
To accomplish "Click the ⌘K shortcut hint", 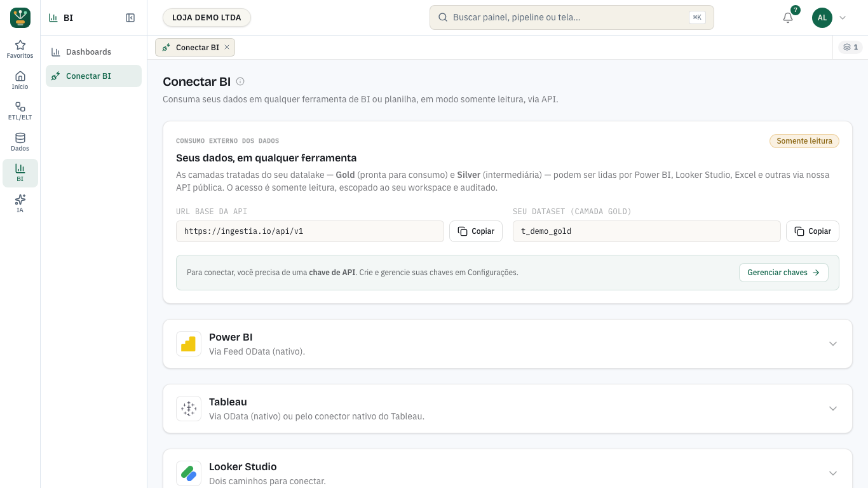I will click(x=697, y=18).
